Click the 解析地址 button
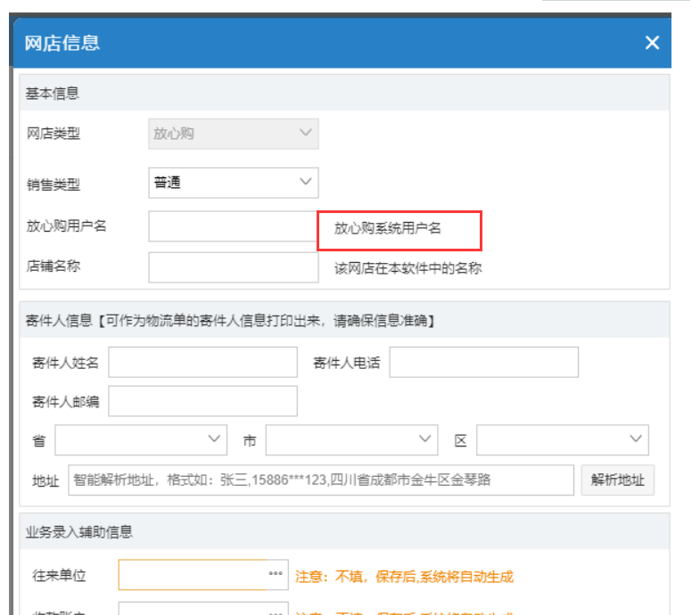The height and width of the screenshot is (615, 700). tap(617, 480)
